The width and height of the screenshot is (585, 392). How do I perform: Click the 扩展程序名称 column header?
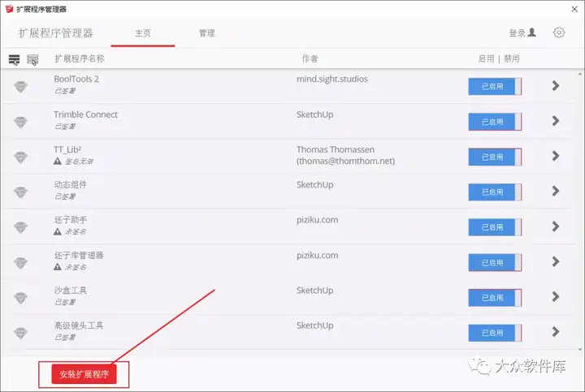click(80, 58)
